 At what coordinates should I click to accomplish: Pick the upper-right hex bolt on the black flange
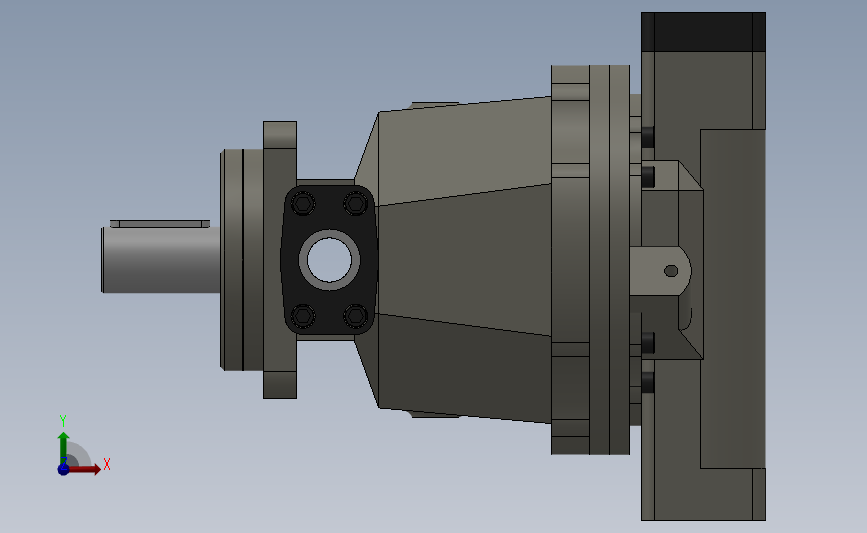[x=356, y=204]
